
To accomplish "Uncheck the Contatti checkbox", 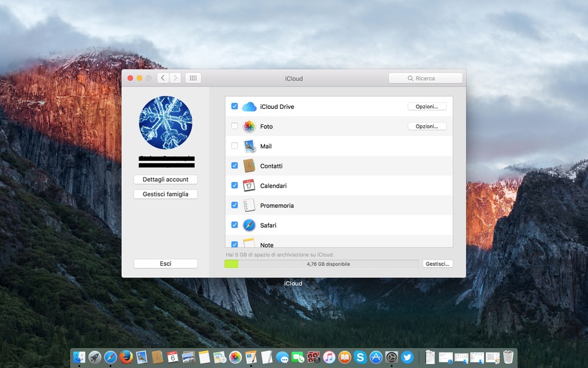I will tap(235, 166).
